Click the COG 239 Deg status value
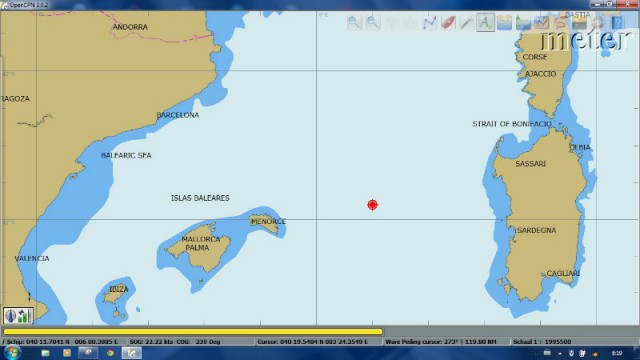The height and width of the screenshot is (360, 640). (198, 342)
